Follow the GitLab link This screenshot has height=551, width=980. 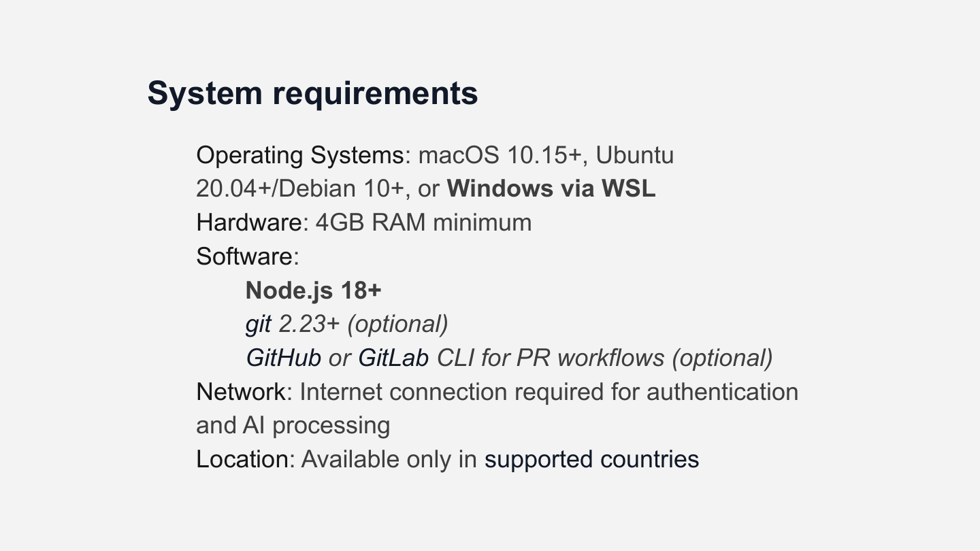393,358
